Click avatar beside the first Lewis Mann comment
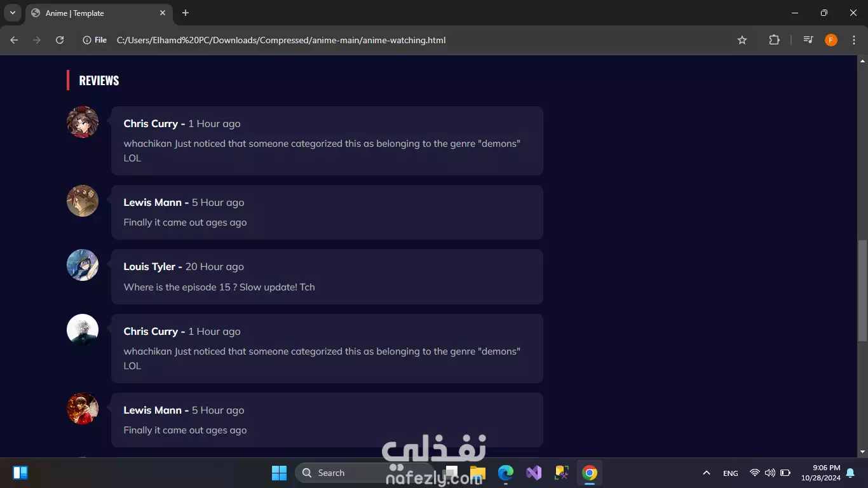 pyautogui.click(x=83, y=201)
